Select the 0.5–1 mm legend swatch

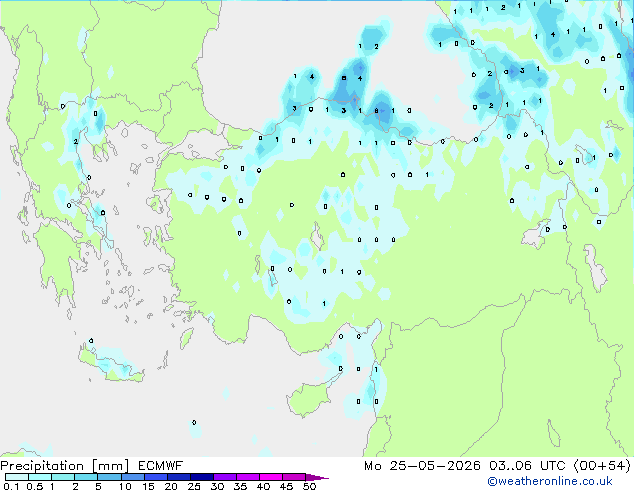tap(40, 477)
